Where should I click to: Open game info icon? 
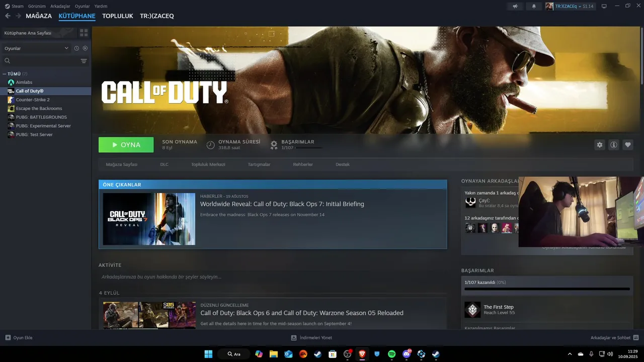coord(614,145)
